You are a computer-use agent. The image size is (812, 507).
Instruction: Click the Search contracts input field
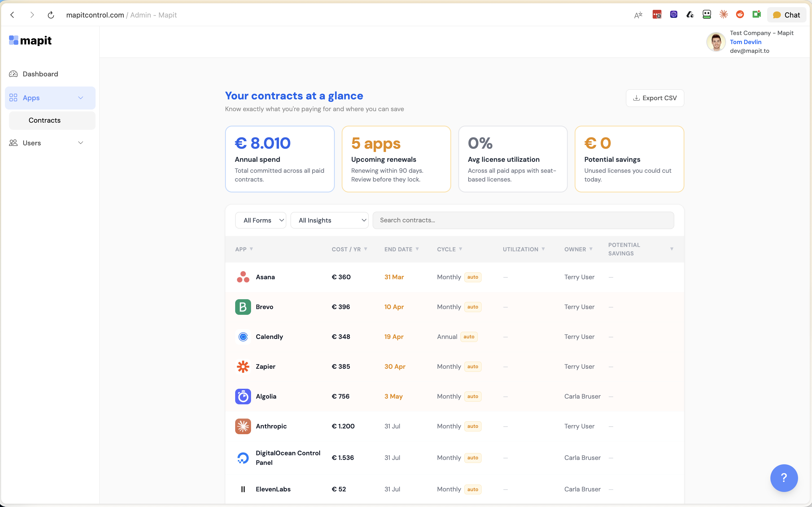click(523, 220)
